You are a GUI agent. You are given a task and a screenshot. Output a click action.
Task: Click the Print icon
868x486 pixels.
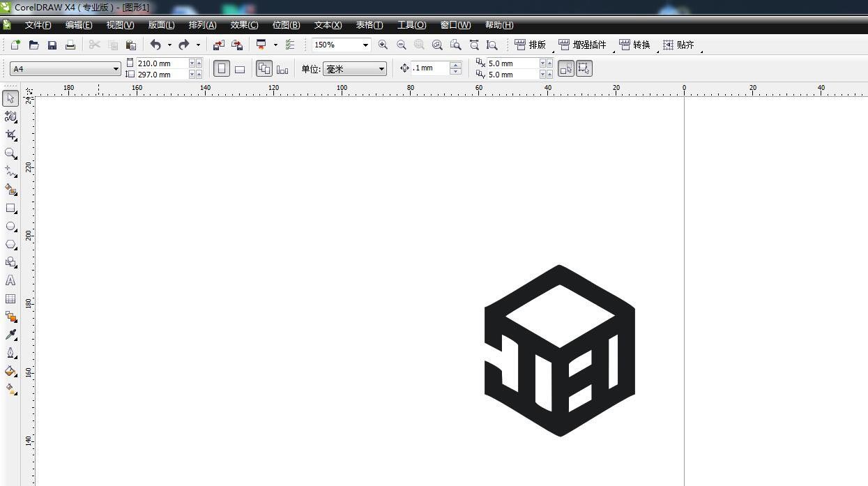[x=70, y=45]
